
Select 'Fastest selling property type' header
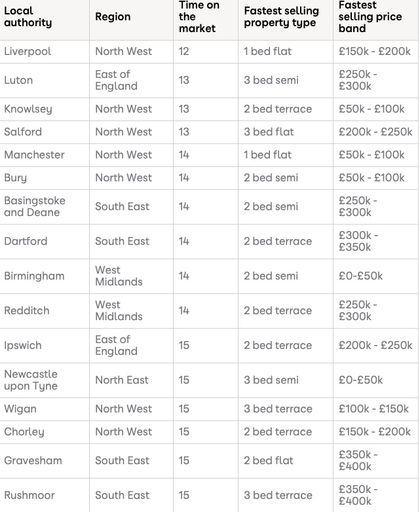pyautogui.click(x=281, y=17)
